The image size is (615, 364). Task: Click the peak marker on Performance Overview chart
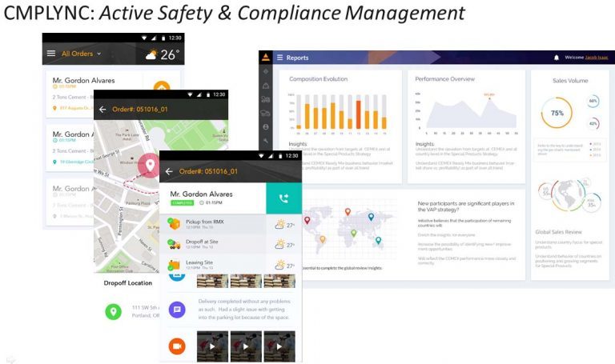point(489,98)
